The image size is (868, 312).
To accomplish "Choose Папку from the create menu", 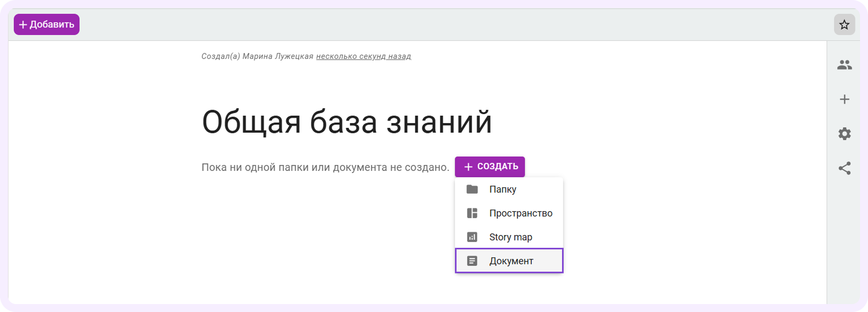I will coord(509,189).
